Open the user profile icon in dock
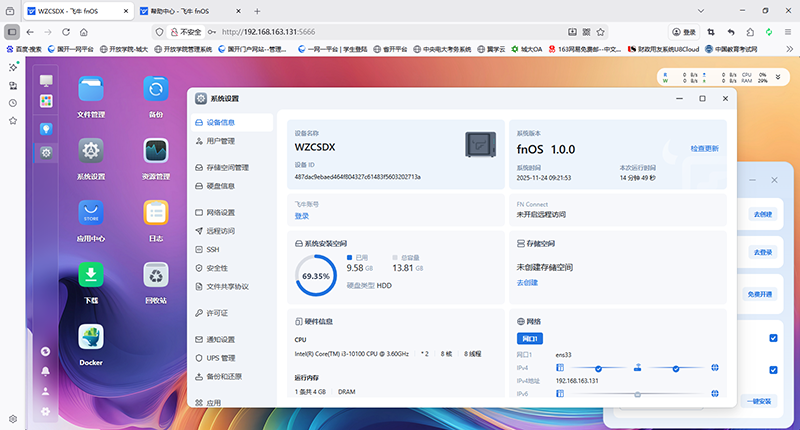The width and height of the screenshot is (800, 430). tap(45, 391)
